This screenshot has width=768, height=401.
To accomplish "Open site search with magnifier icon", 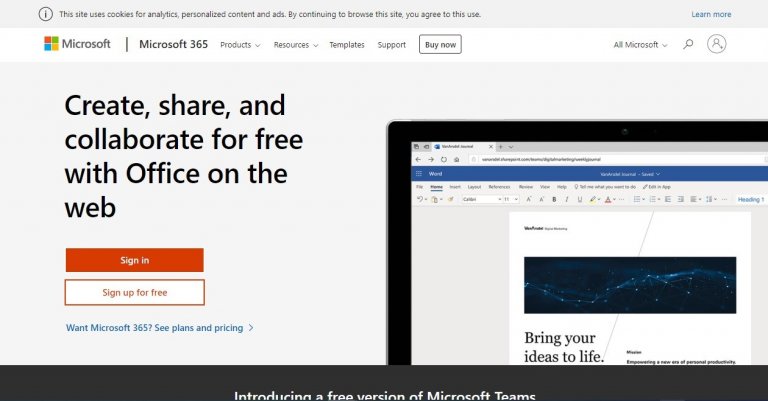I will pyautogui.click(x=688, y=45).
